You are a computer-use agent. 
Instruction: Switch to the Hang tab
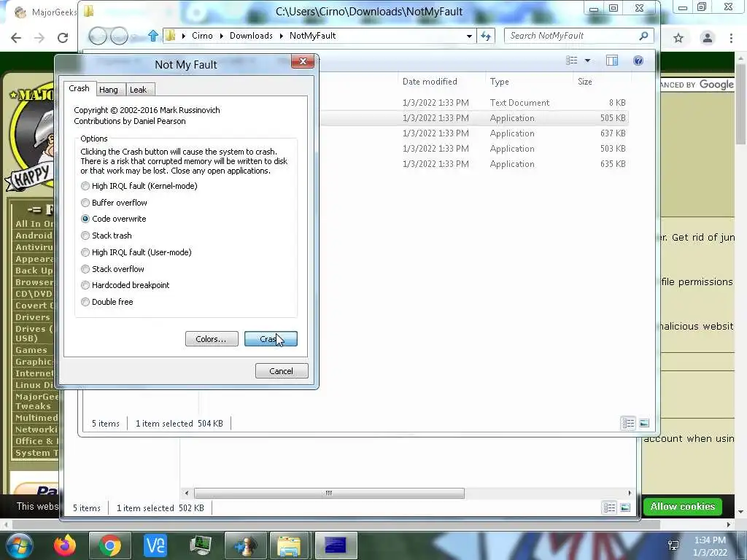(x=109, y=90)
